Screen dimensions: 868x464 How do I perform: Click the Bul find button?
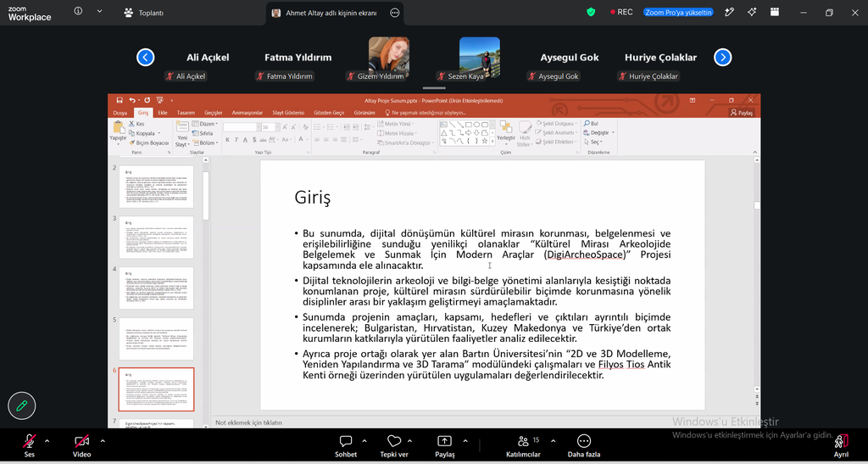click(591, 124)
